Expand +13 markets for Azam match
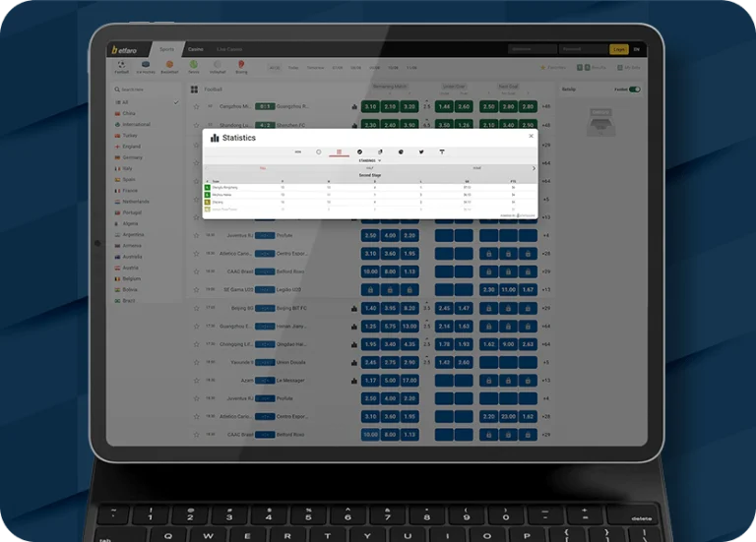 (x=545, y=381)
